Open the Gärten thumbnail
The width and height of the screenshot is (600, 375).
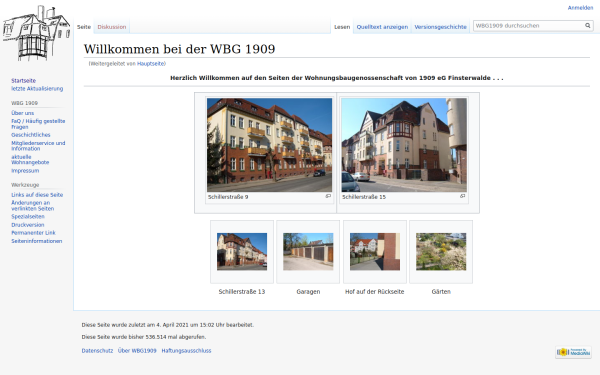pyautogui.click(x=441, y=252)
